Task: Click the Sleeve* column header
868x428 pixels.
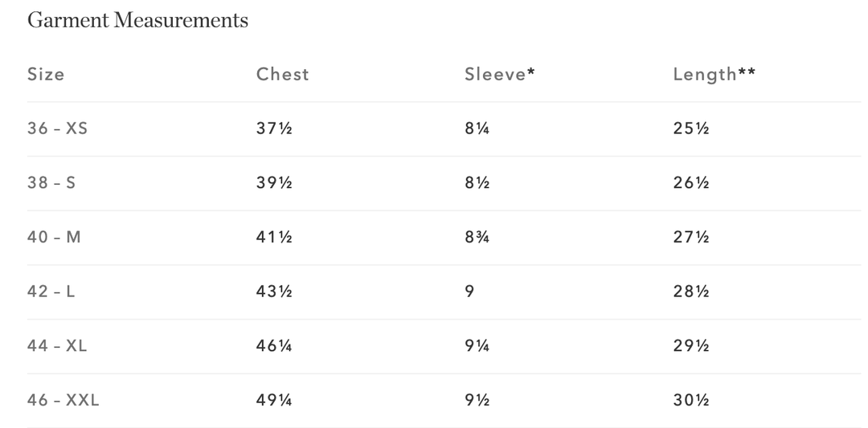Action: click(x=500, y=75)
